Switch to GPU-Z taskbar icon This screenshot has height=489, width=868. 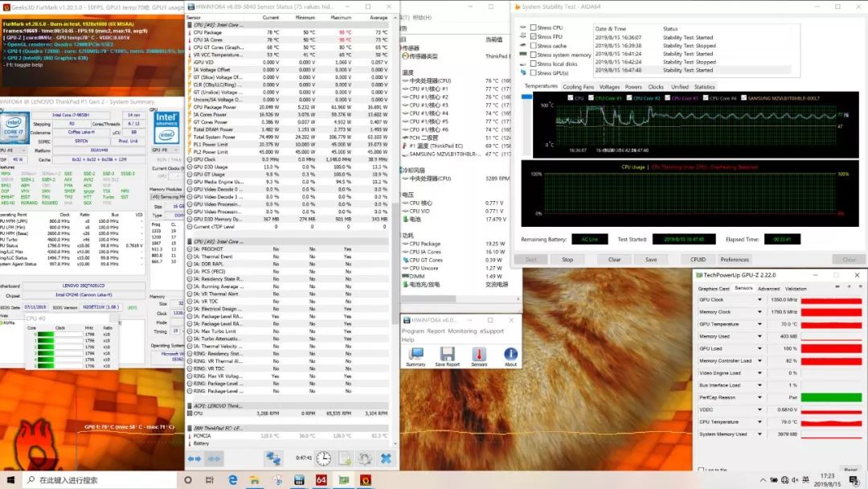point(343,480)
